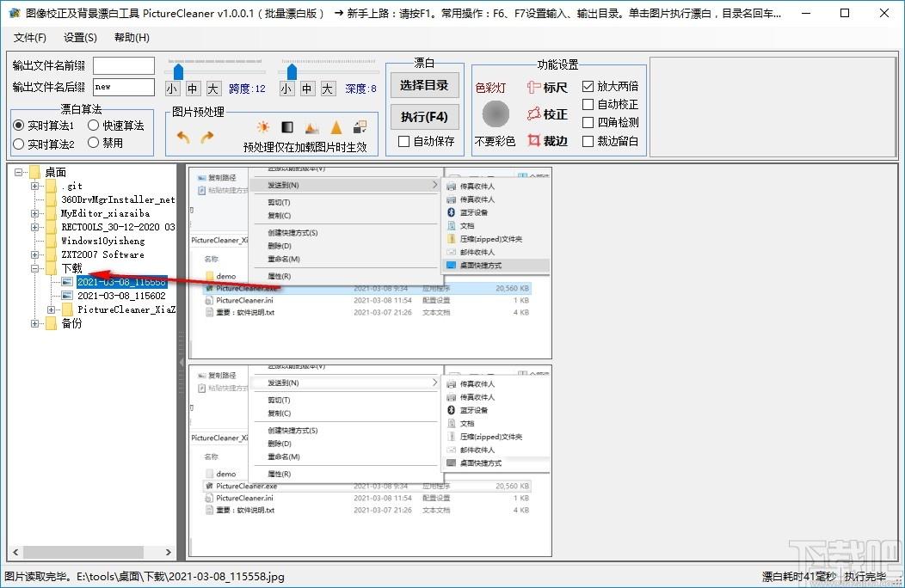Click the tree scrollbar right arrow
The image size is (905, 588).
(x=168, y=552)
